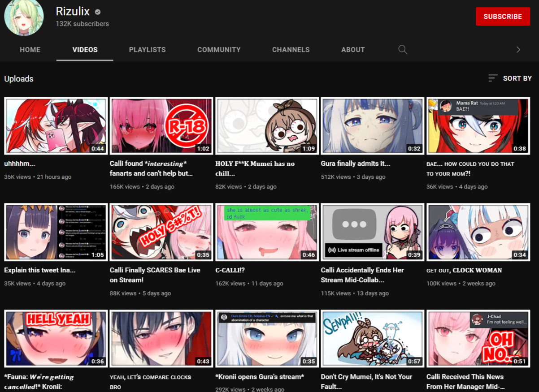
Task: Click '100K views • 2 weeks ago' text
Action: 461,284
